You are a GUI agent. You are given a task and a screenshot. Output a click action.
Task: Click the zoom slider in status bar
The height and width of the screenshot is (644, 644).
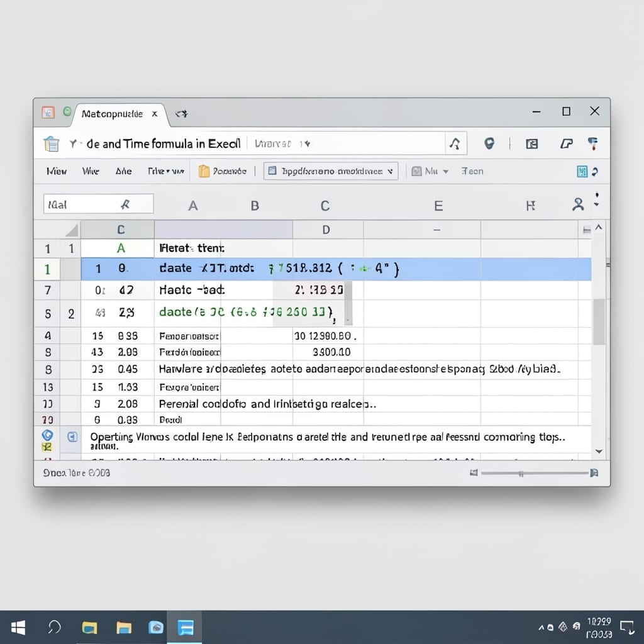[x=534, y=474]
